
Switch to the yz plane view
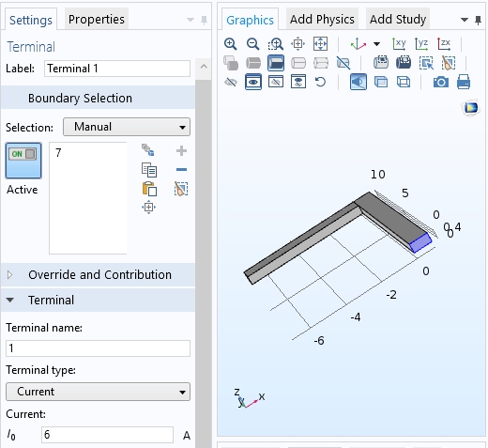(421, 44)
